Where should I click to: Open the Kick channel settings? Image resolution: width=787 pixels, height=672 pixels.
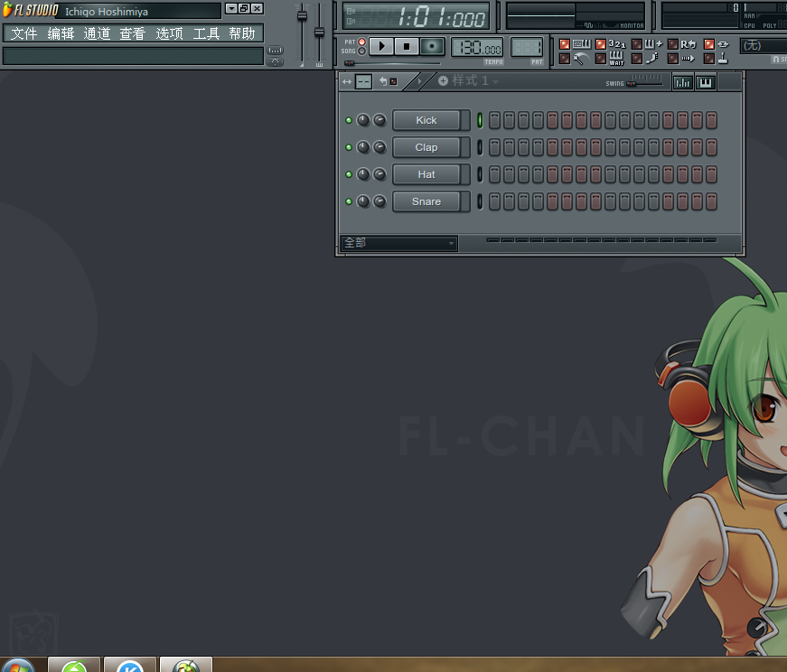coord(426,120)
